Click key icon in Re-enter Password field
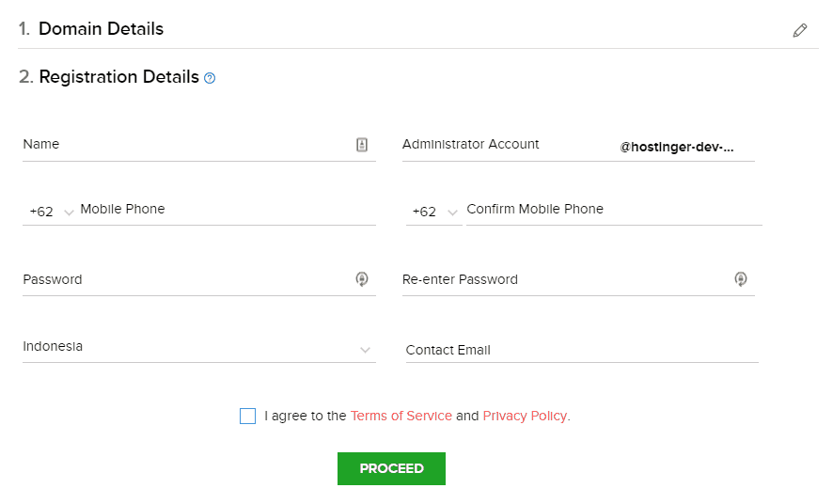The height and width of the screenshot is (504, 833). coord(741,279)
